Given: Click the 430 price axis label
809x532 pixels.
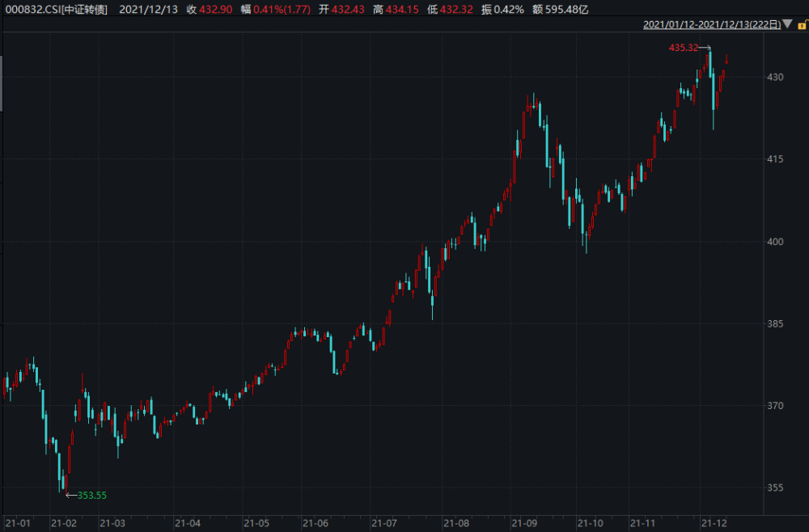Looking at the screenshot, I should click(x=775, y=77).
